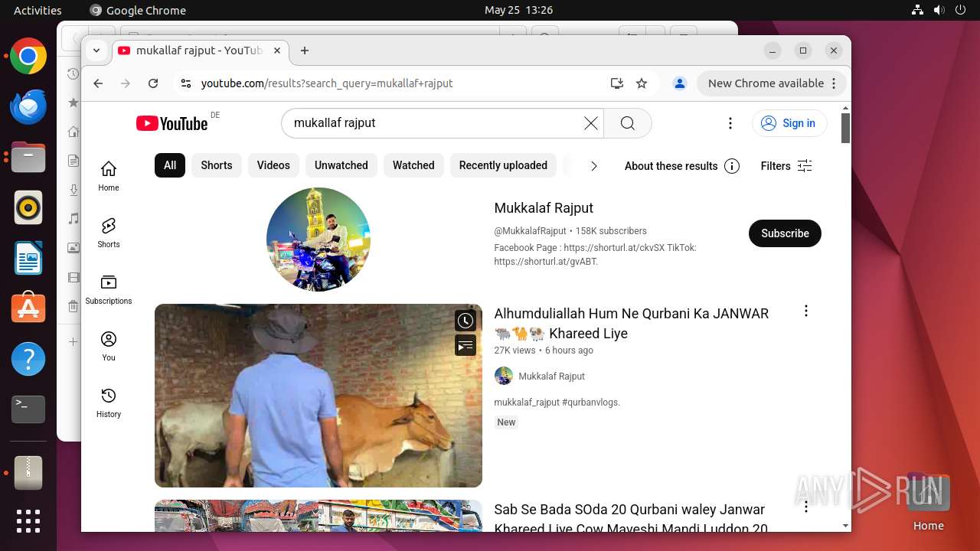Open YouTube settings three-dot menu

tap(730, 123)
